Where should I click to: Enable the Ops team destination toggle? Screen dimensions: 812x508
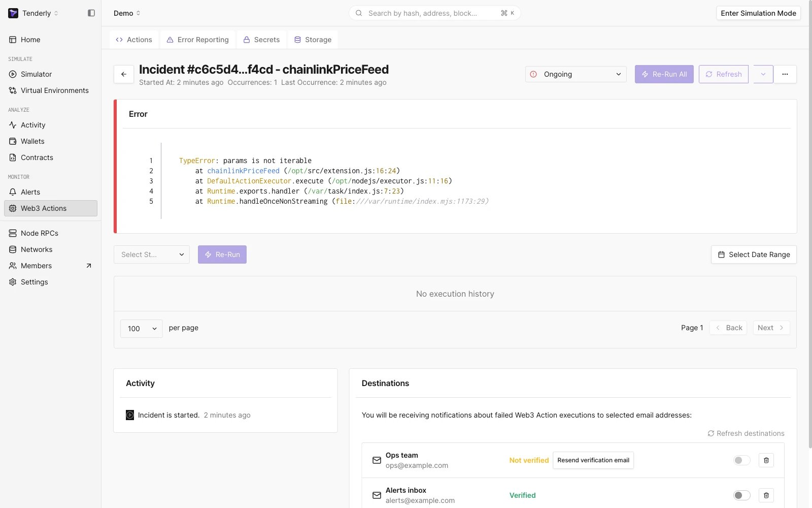(x=742, y=460)
